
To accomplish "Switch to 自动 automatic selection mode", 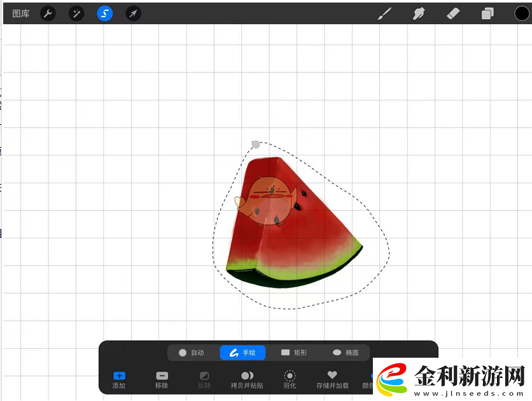I will tap(191, 353).
